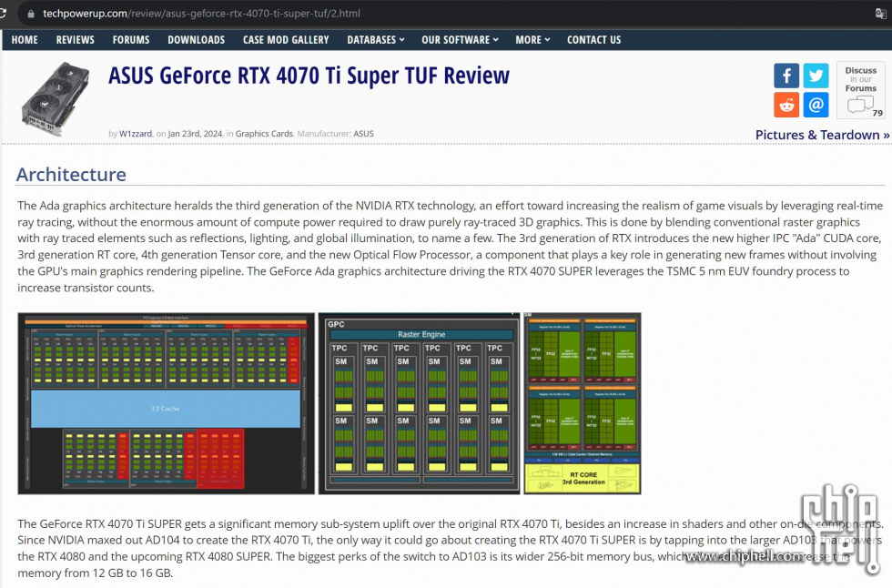Open the CASE MOD GALLERY menu item
The image size is (892, 588).
[286, 40]
